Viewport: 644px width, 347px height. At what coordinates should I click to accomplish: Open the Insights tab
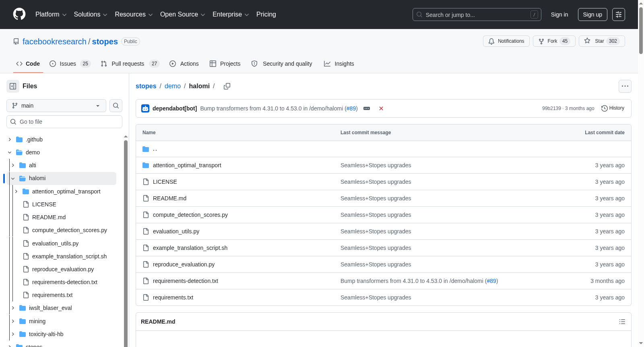coord(339,64)
